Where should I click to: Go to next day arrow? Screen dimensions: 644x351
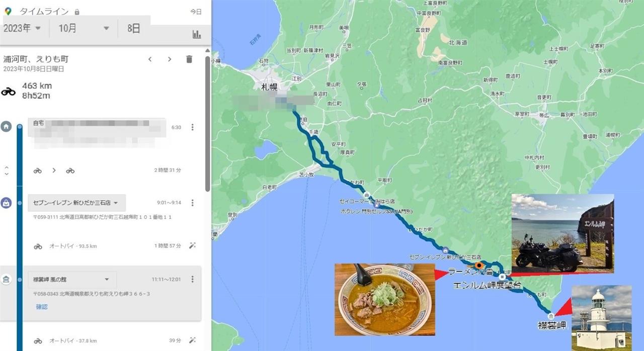[x=170, y=59]
